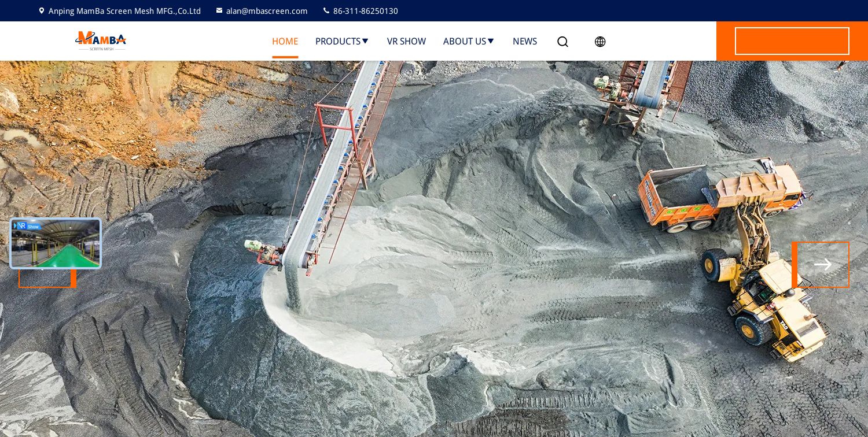
Task: Open the language globe selector
Action: (600, 42)
